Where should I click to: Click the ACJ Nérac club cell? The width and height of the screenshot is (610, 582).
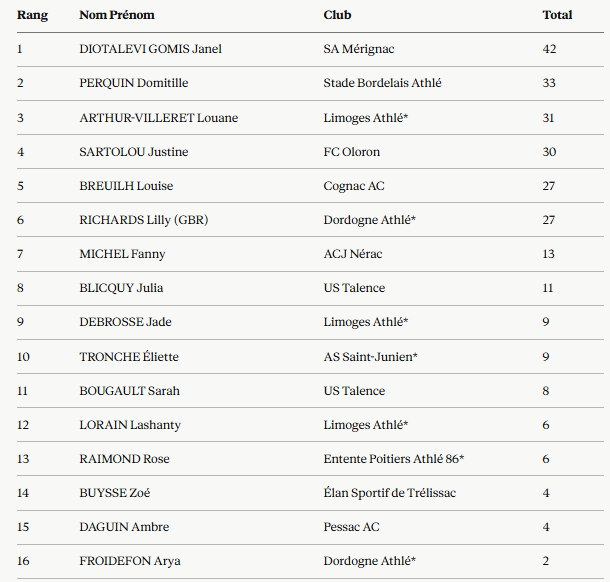pyautogui.click(x=353, y=254)
